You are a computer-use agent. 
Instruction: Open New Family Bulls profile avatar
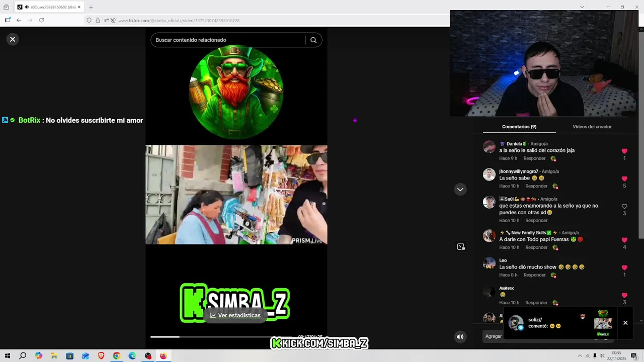(x=489, y=236)
